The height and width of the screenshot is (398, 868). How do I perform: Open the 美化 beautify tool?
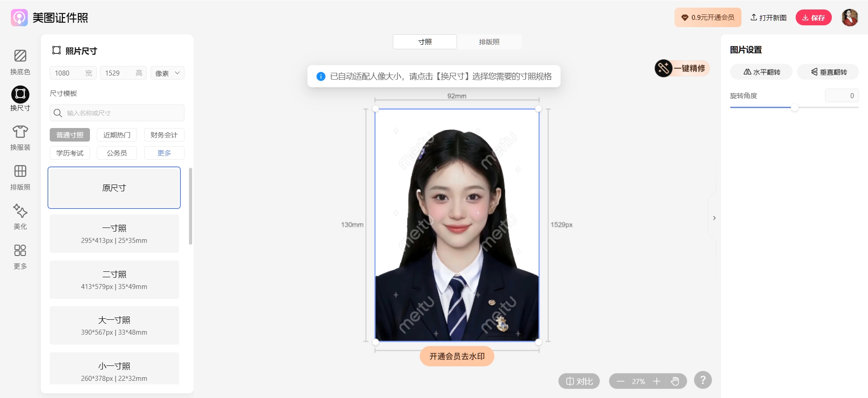[x=20, y=217]
